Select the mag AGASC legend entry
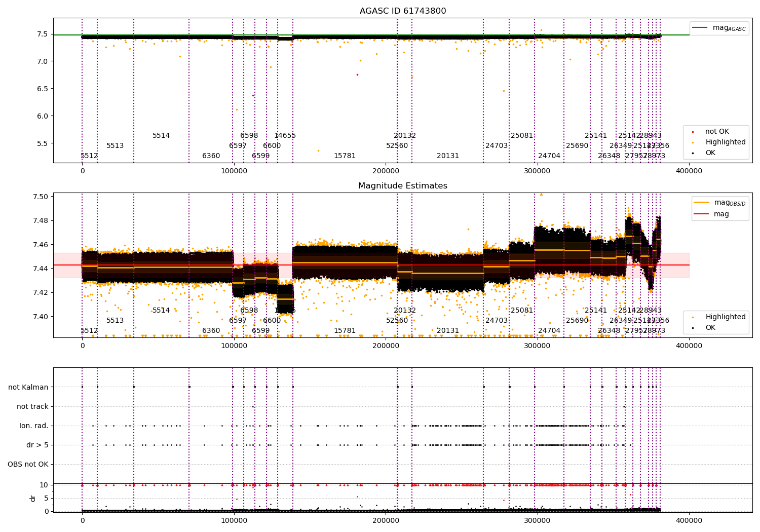760x532 pixels. click(719, 28)
